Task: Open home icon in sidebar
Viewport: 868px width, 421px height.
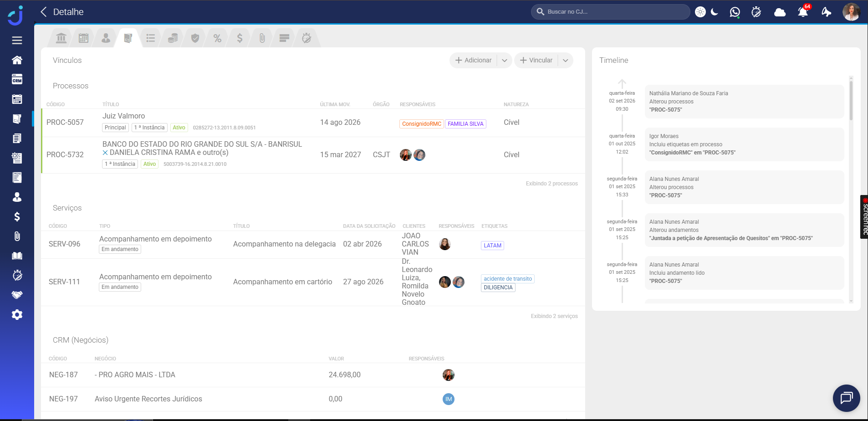Action: (17, 60)
